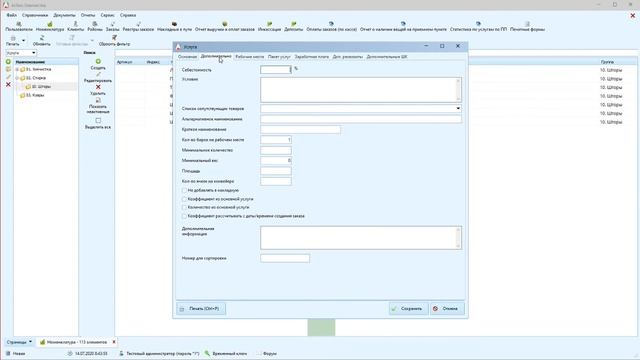Viewport: 640px width, 360px height.
Task: Click the Дополнительная информация text area
Action: click(x=361, y=238)
